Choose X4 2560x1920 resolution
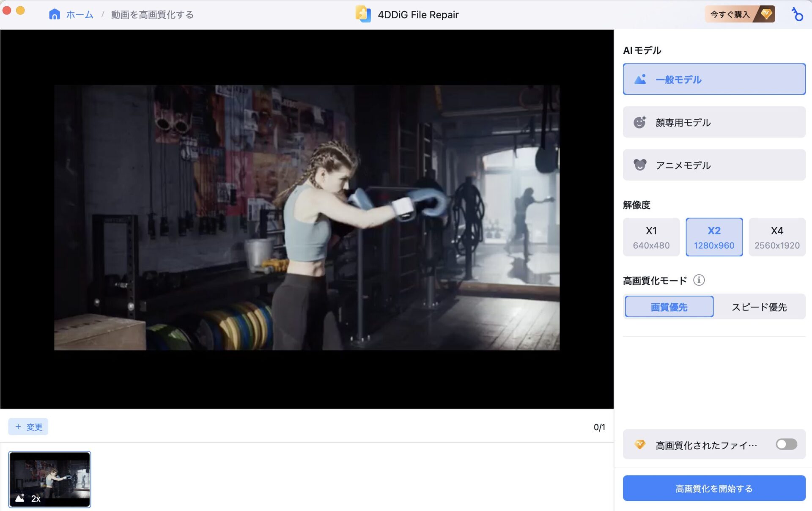The width and height of the screenshot is (812, 511). pyautogui.click(x=777, y=237)
